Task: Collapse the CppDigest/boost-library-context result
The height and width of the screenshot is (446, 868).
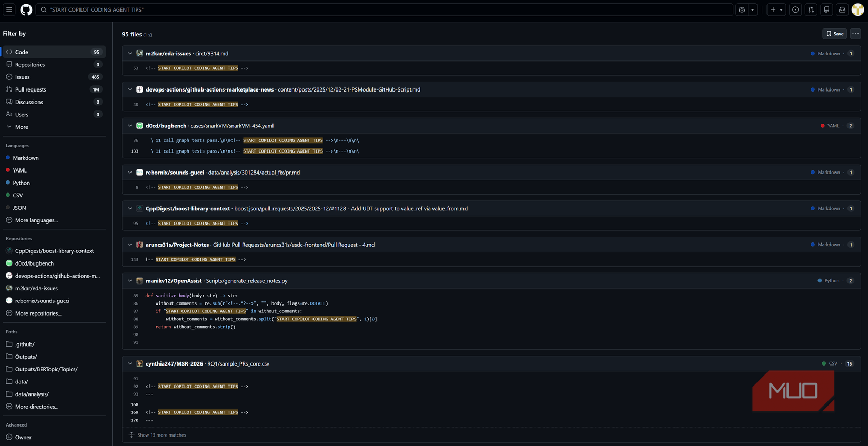Action: [x=130, y=209]
